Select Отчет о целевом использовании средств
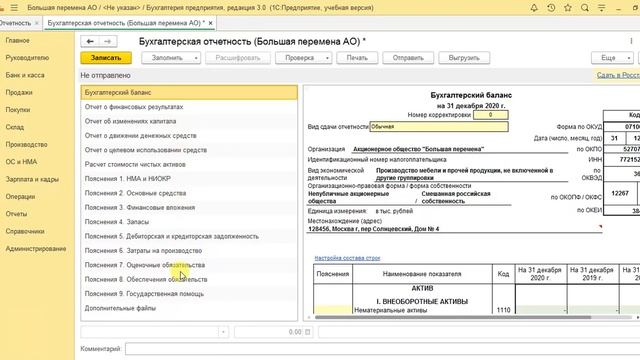 189,150
